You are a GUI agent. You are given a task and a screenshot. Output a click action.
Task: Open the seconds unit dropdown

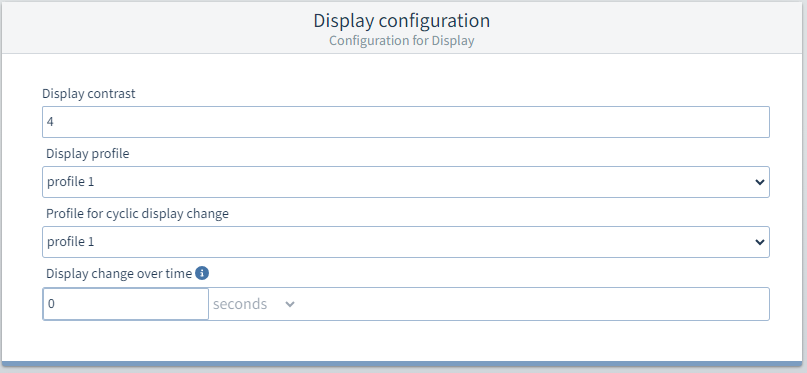[x=254, y=304]
